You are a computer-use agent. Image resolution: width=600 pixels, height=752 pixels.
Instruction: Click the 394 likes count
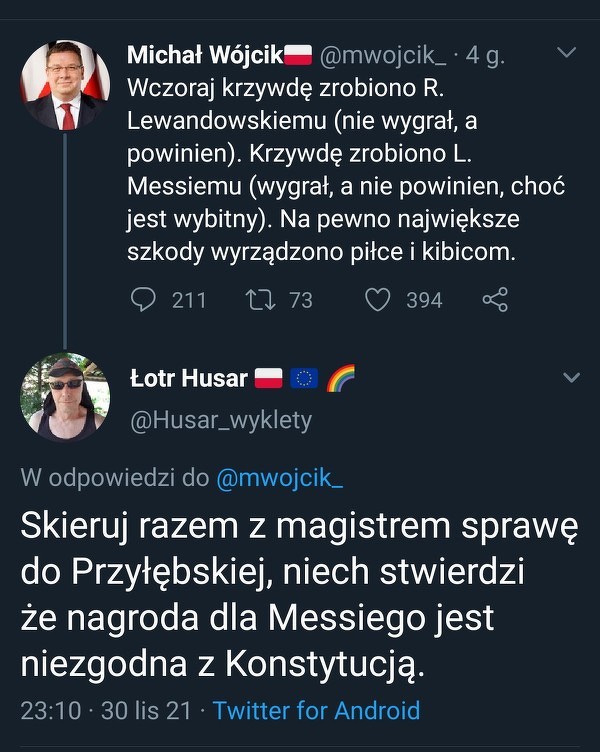pyautogui.click(x=424, y=299)
